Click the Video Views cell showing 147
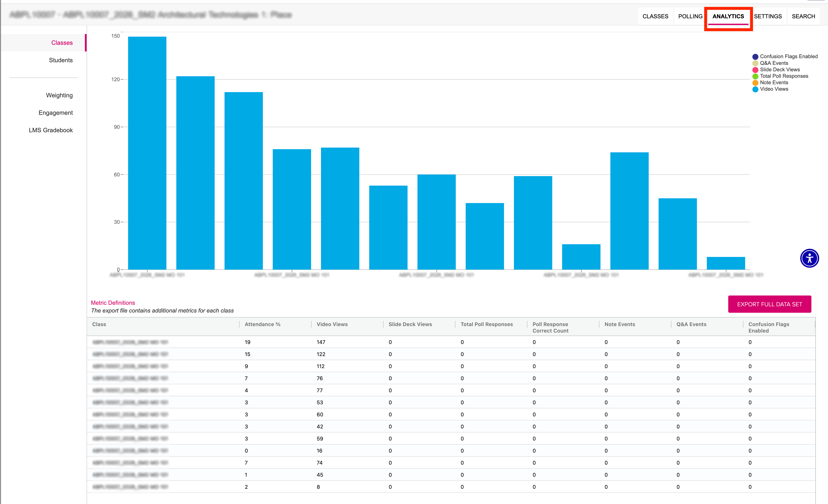Viewport: 828px width, 504px height. click(x=321, y=342)
